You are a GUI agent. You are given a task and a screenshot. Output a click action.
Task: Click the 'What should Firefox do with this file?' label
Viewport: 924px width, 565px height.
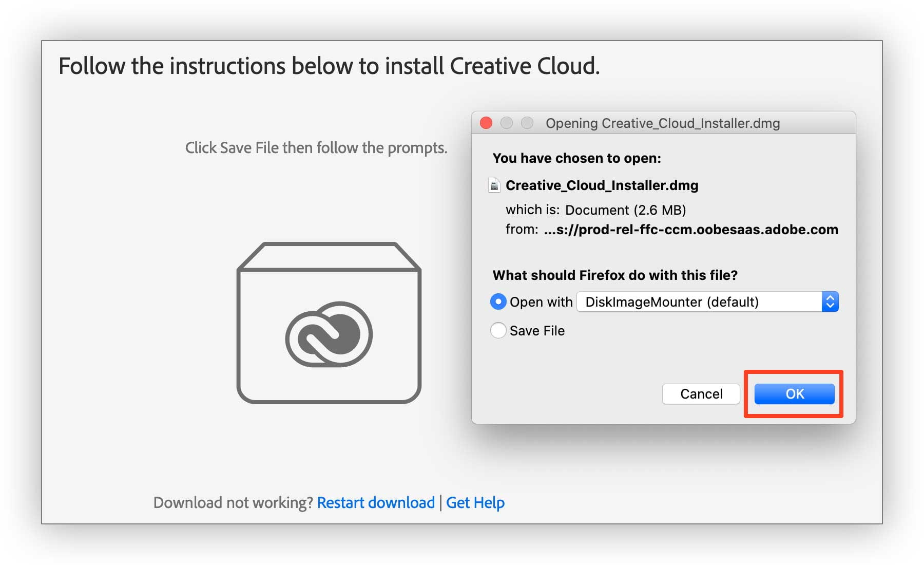615,275
